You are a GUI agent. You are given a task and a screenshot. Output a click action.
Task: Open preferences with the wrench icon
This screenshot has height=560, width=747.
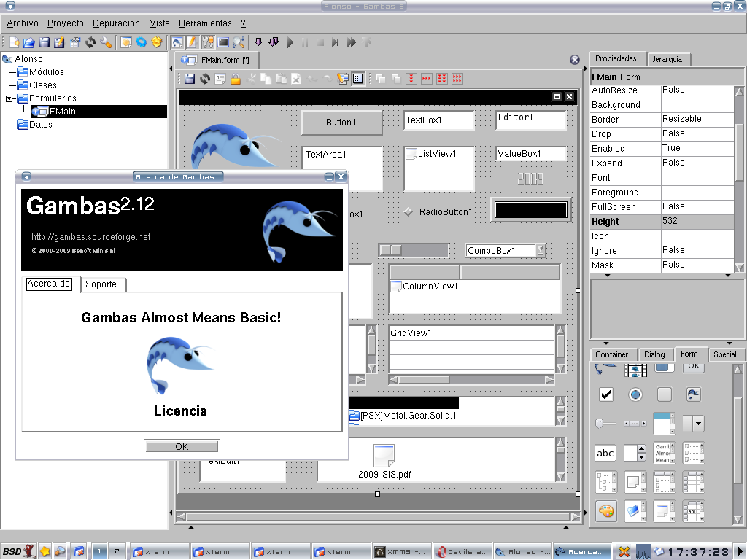tap(106, 42)
